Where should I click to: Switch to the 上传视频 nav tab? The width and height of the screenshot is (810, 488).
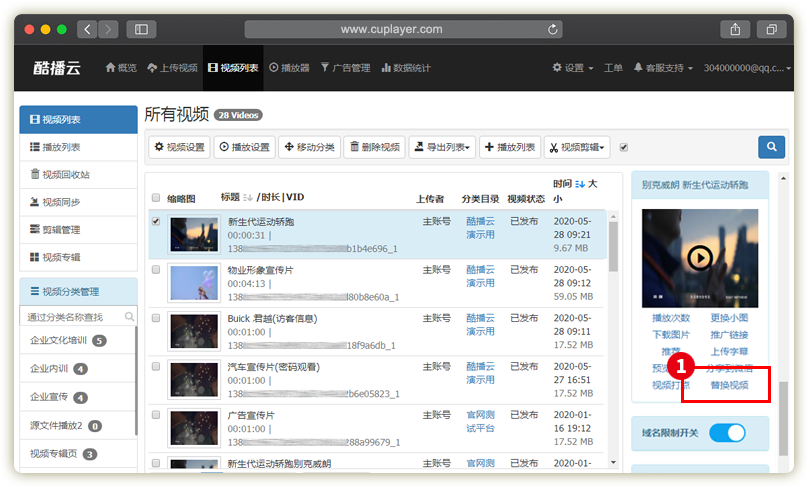[172, 68]
